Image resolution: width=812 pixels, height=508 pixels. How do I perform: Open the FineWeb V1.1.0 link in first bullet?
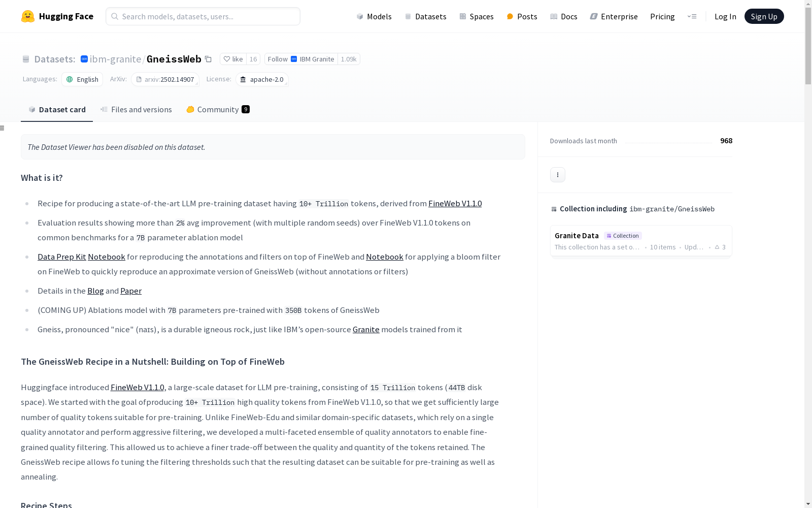(x=455, y=204)
